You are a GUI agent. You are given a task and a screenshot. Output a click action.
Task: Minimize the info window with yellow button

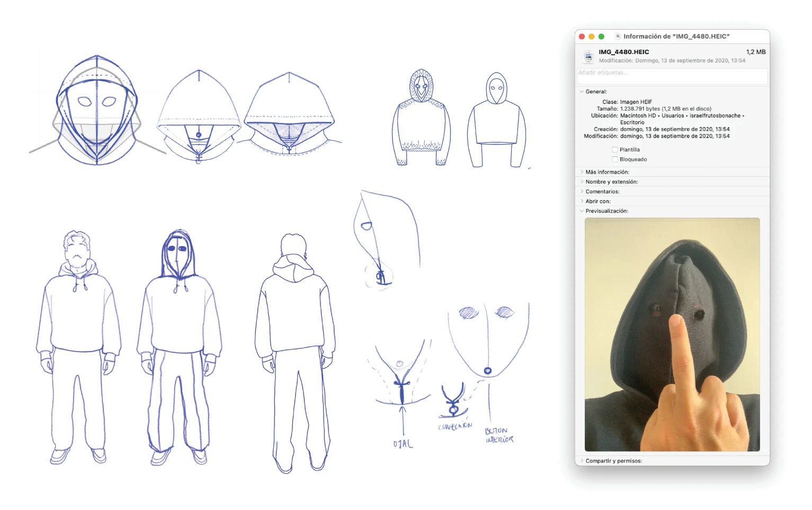[x=591, y=37]
